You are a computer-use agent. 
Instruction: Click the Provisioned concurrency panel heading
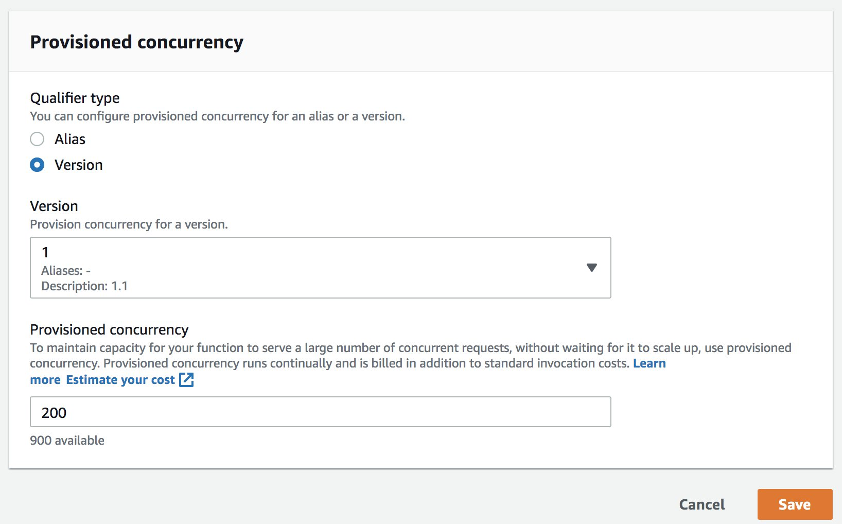(137, 42)
